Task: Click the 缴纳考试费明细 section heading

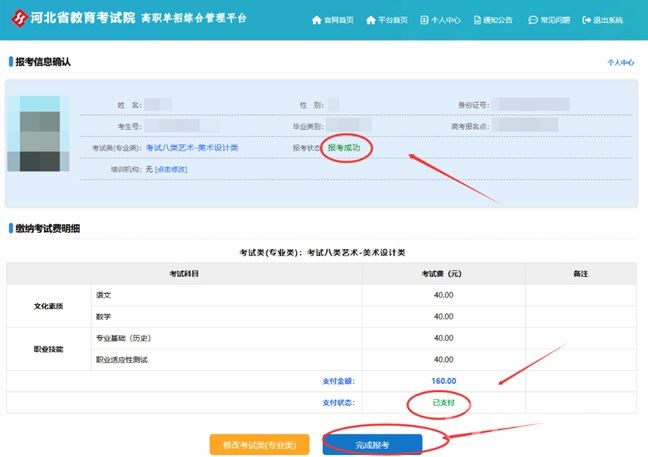Action: [48, 228]
